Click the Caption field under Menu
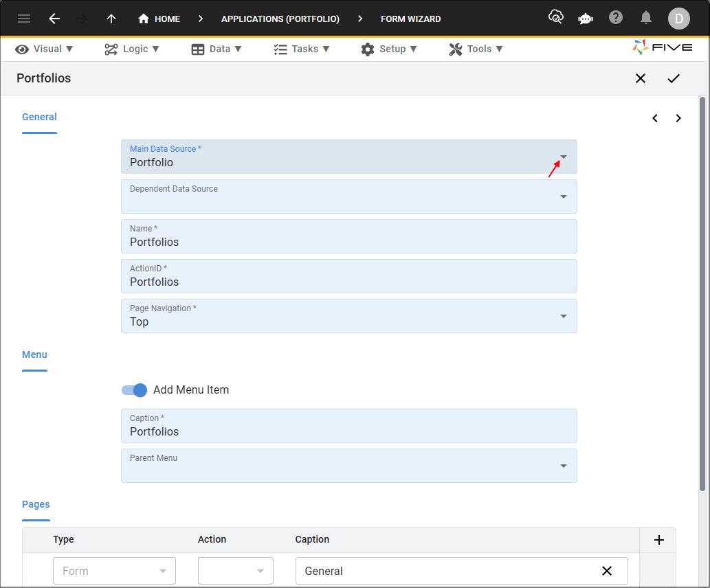This screenshot has width=710, height=588. click(348, 426)
